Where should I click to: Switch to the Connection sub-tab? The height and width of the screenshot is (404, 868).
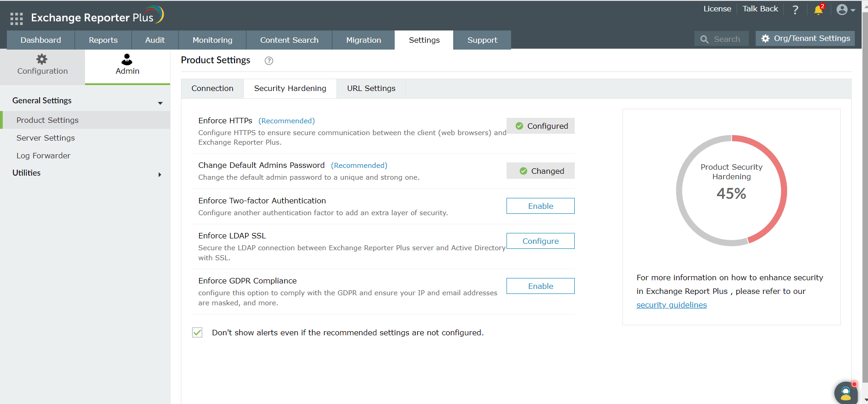coord(212,88)
